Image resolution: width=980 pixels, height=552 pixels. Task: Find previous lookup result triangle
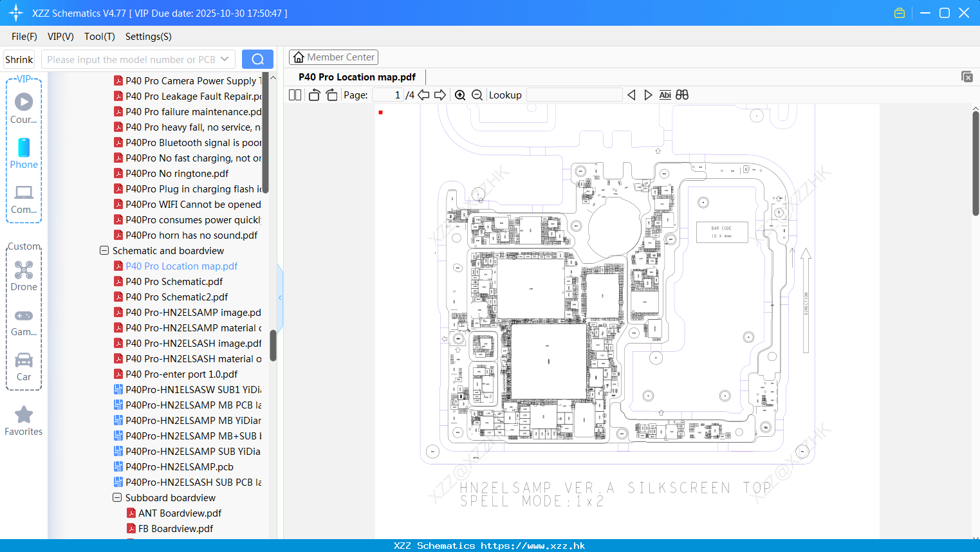(631, 95)
